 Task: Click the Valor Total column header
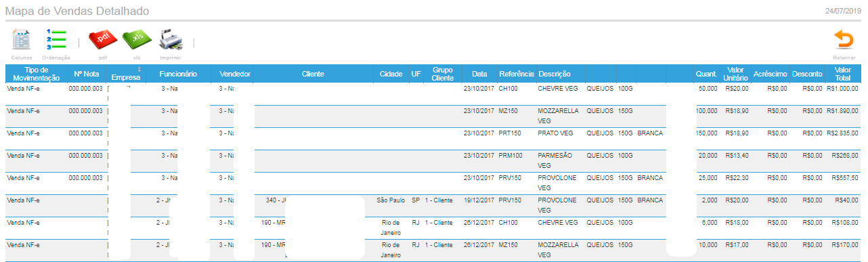point(843,74)
